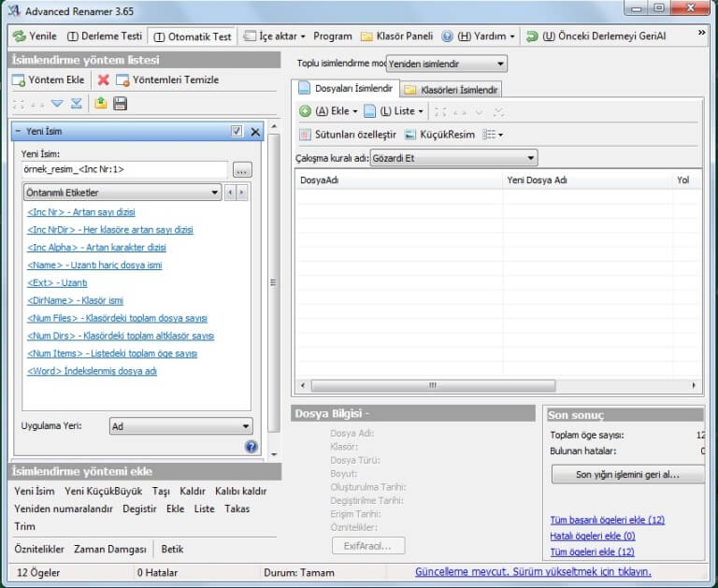Click Önceki Derlemeyi GeriAl undo button
Screen dimensions: 718x588
point(596,36)
